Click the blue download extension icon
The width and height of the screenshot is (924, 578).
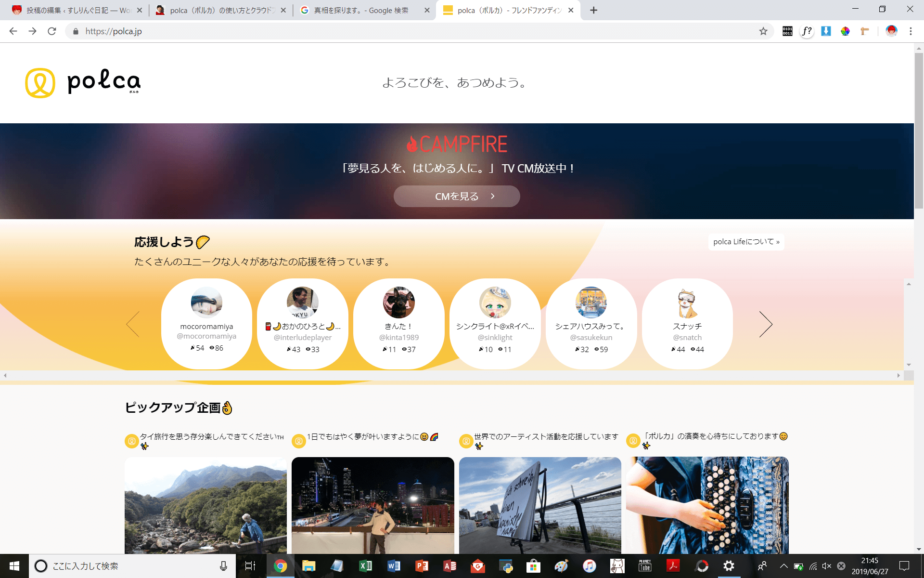pyautogui.click(x=826, y=31)
